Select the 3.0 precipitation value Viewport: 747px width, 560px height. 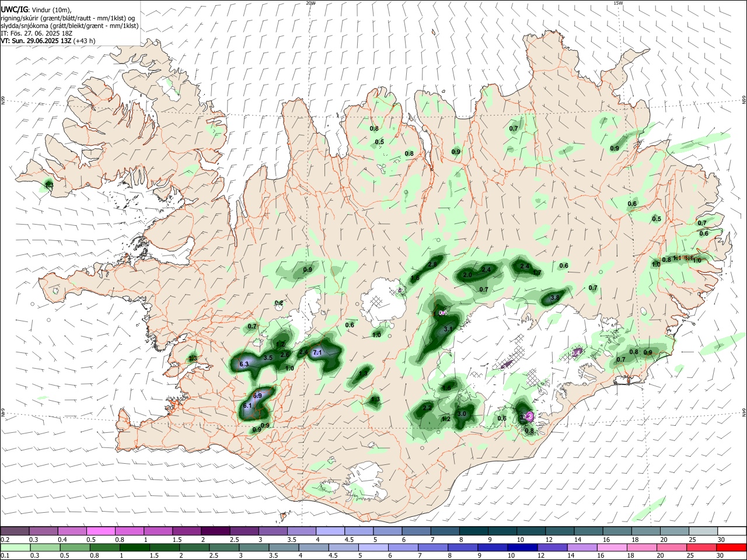coord(462,414)
